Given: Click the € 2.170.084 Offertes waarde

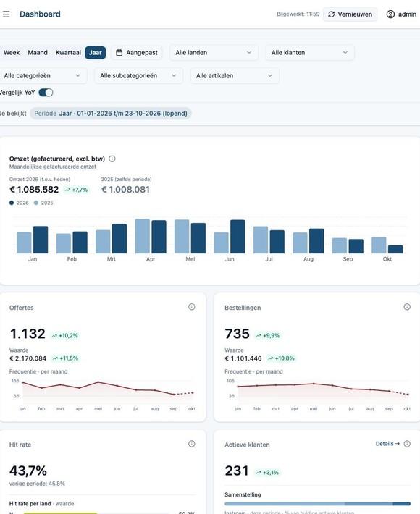Looking at the screenshot, I should tap(28, 358).
